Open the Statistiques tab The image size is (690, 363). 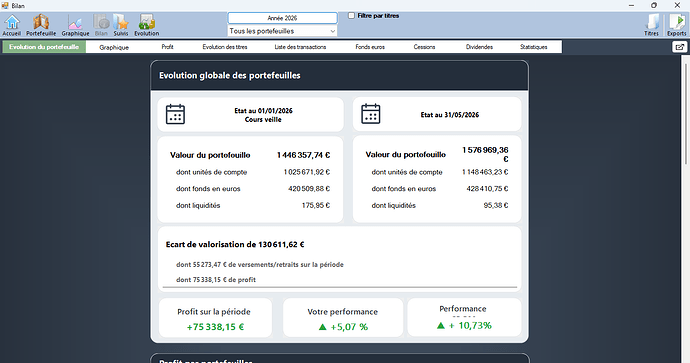click(534, 47)
